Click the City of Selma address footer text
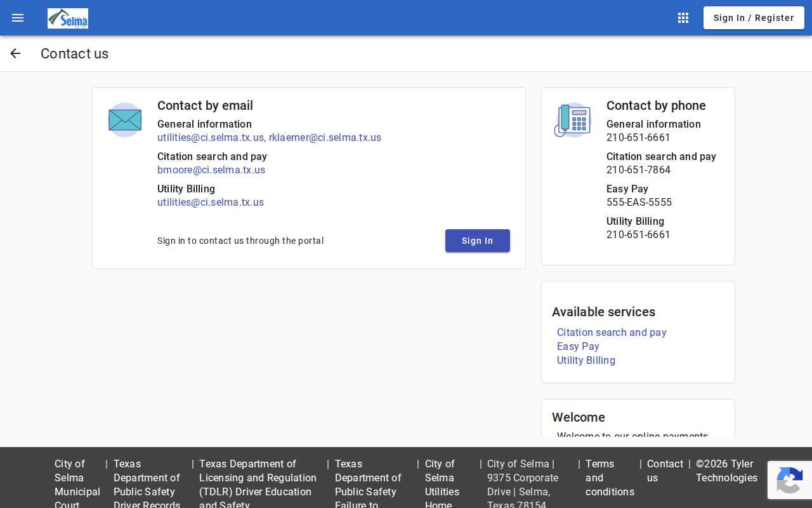812x508 pixels. pos(523,484)
